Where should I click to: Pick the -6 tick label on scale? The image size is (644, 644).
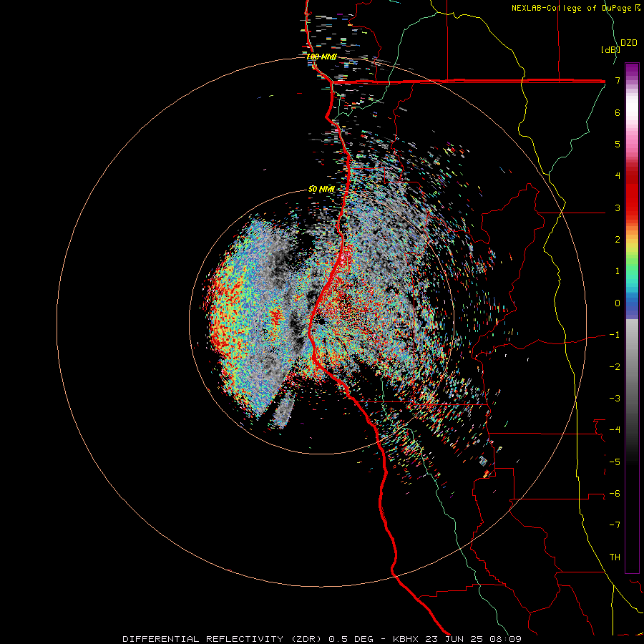[x=615, y=494]
